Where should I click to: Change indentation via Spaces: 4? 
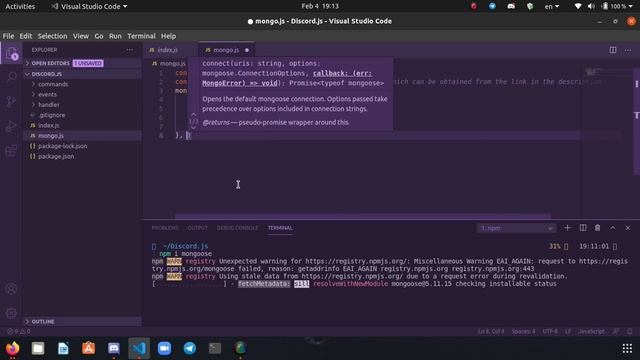[x=523, y=331]
